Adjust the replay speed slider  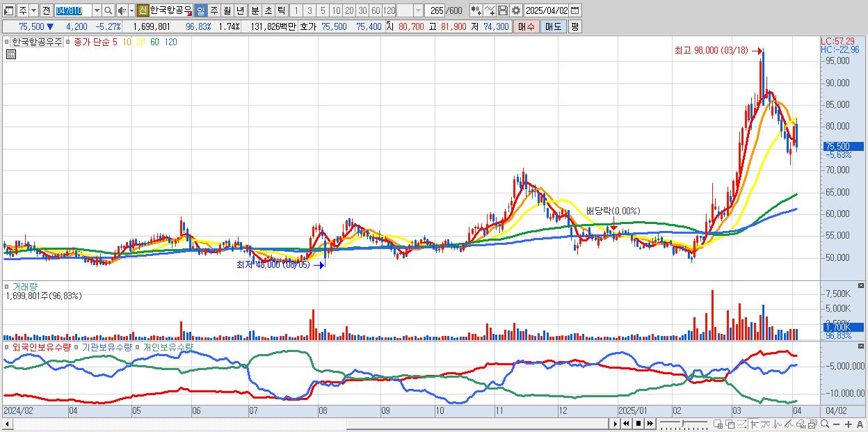click(684, 424)
